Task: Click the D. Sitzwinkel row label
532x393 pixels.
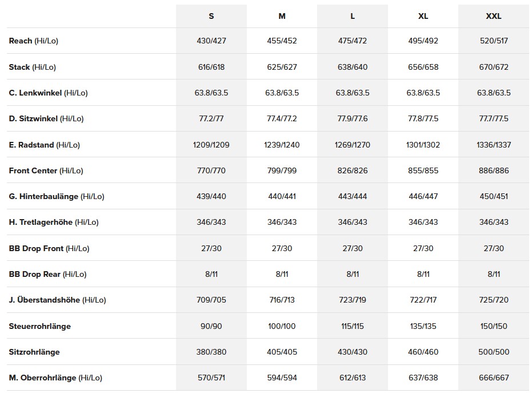Action: pyautogui.click(x=46, y=118)
